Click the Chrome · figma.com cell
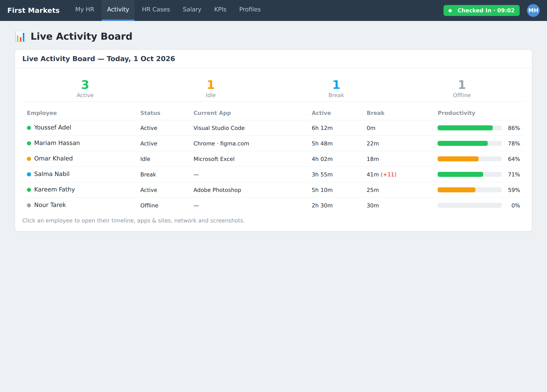The width and height of the screenshot is (547, 392). tap(221, 143)
